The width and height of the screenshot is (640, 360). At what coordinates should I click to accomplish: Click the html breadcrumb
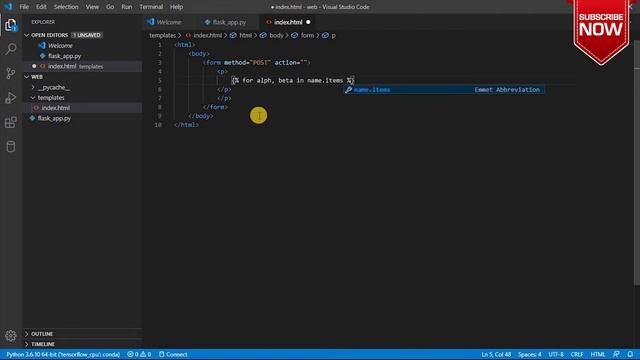click(x=245, y=36)
